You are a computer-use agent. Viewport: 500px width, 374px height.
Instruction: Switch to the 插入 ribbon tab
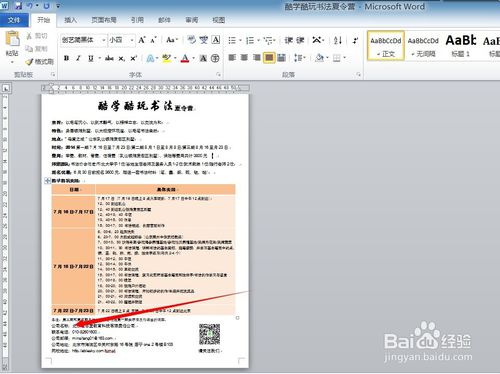(70, 20)
